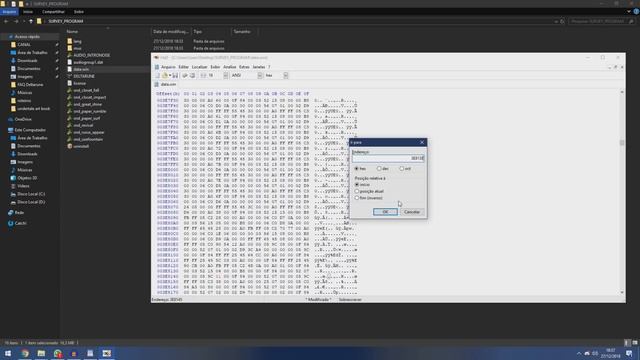This screenshot has width=640, height=360.
Task: Click the HxD vertical scrollbar thumb
Action: pyautogui.click(x=622, y=142)
